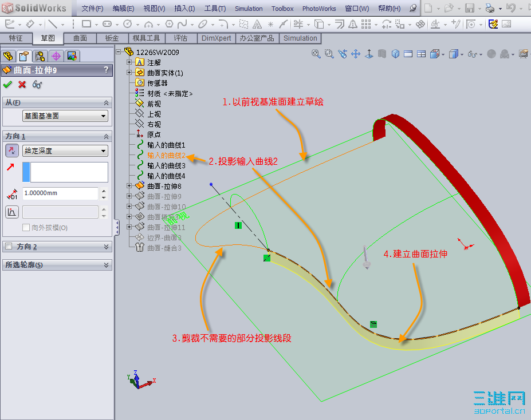Select the Circle sketch tool
531x420 pixels.
click(x=128, y=24)
